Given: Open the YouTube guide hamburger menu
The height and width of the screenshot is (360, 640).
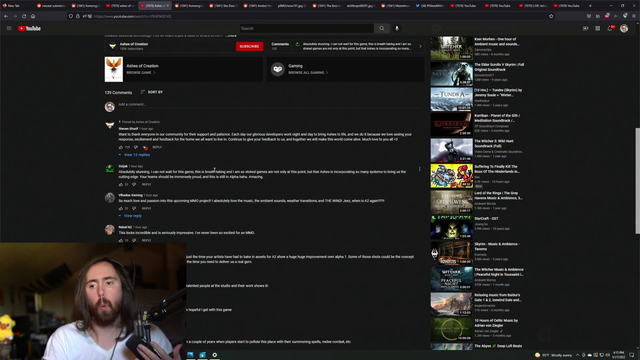Looking at the screenshot, I should (9, 28).
